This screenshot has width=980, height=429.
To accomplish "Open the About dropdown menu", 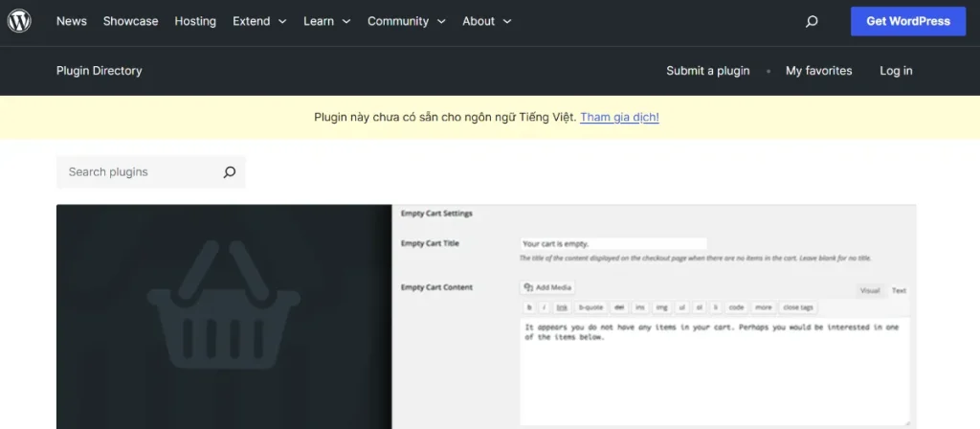I will [486, 21].
